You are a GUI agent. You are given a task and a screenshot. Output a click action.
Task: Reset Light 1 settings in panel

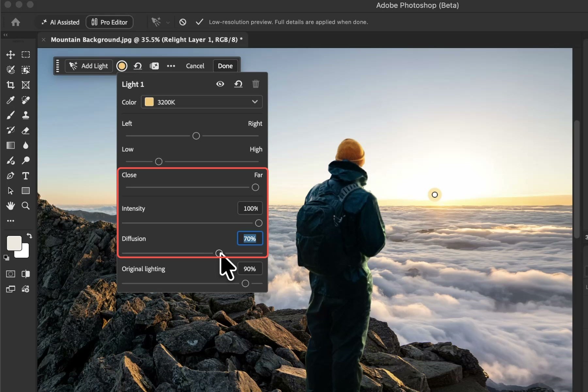[x=238, y=84]
